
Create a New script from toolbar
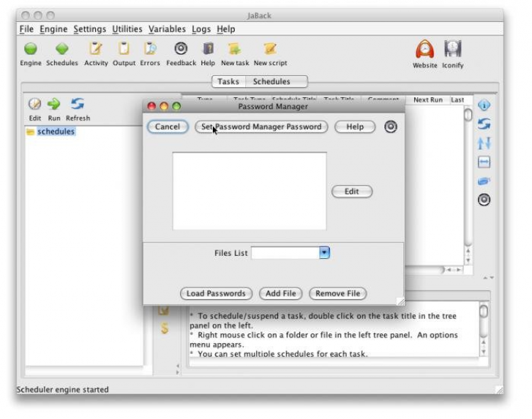point(270,49)
